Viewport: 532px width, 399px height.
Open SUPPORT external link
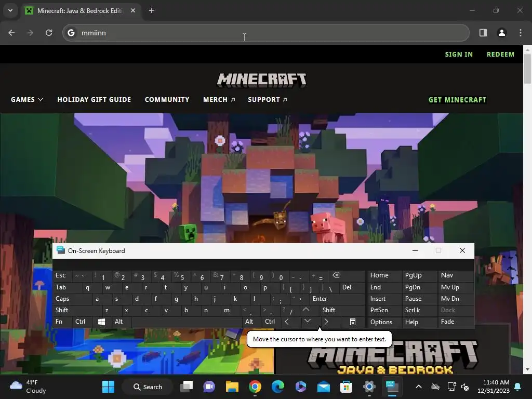tap(268, 99)
